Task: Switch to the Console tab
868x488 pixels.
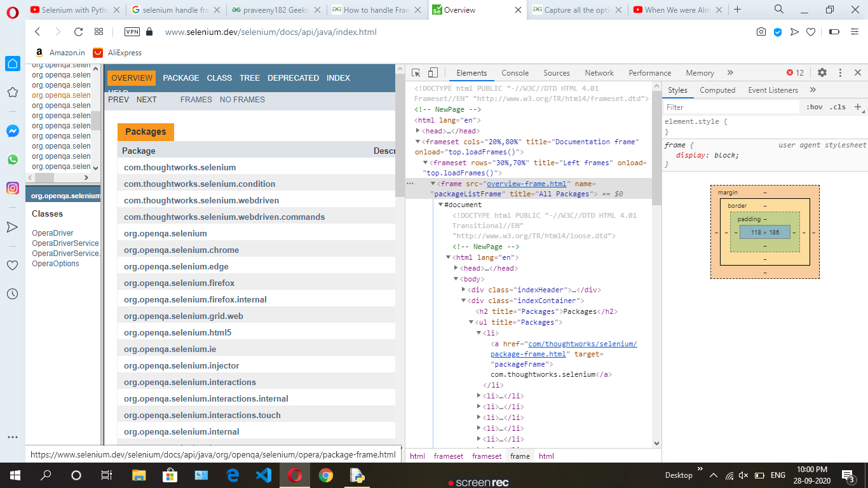Action: (x=515, y=73)
